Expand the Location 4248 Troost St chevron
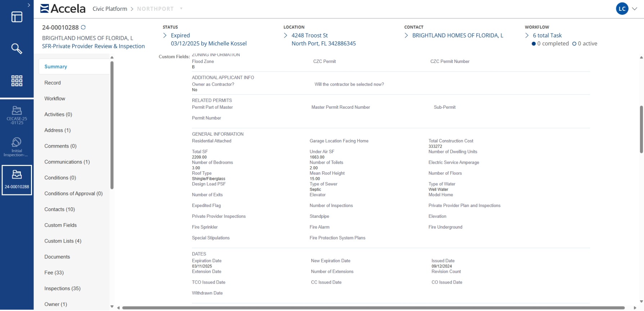The height and width of the screenshot is (311, 644). coord(286,35)
